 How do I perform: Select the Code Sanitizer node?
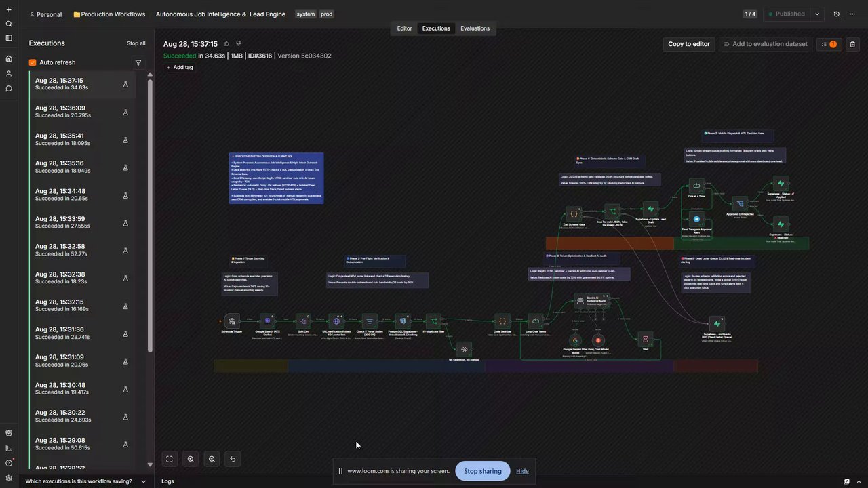502,321
